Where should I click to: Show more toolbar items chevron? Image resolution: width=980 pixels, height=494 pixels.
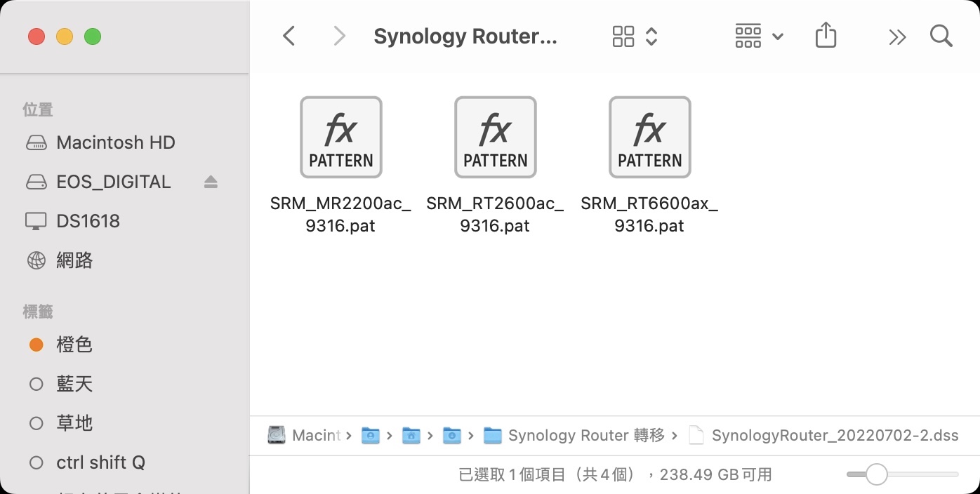click(x=897, y=37)
